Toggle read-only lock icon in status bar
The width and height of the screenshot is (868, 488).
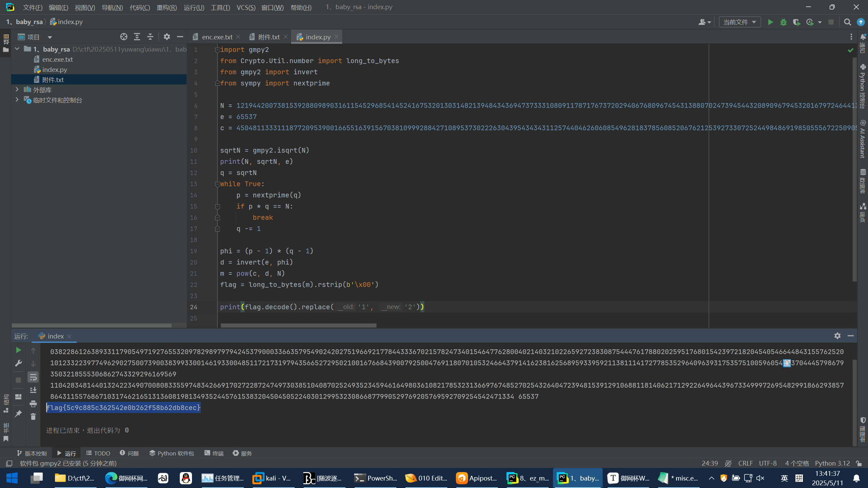(x=859, y=463)
